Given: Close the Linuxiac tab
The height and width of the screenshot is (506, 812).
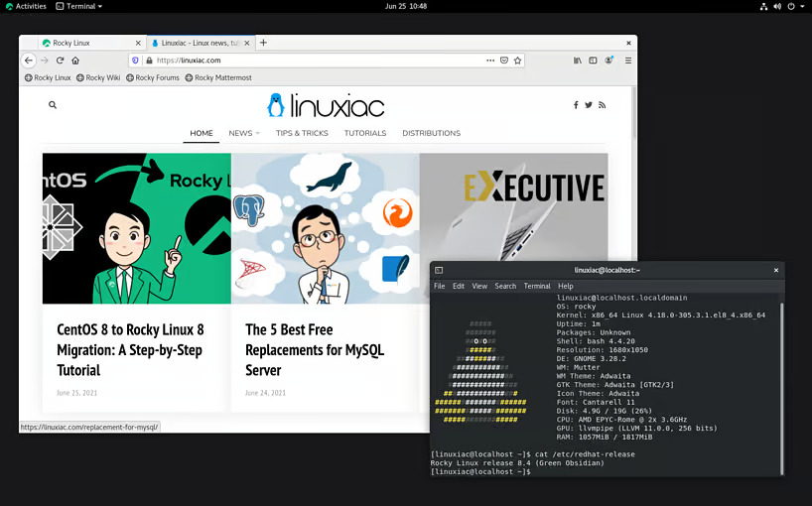Looking at the screenshot, I should pyautogui.click(x=247, y=43).
